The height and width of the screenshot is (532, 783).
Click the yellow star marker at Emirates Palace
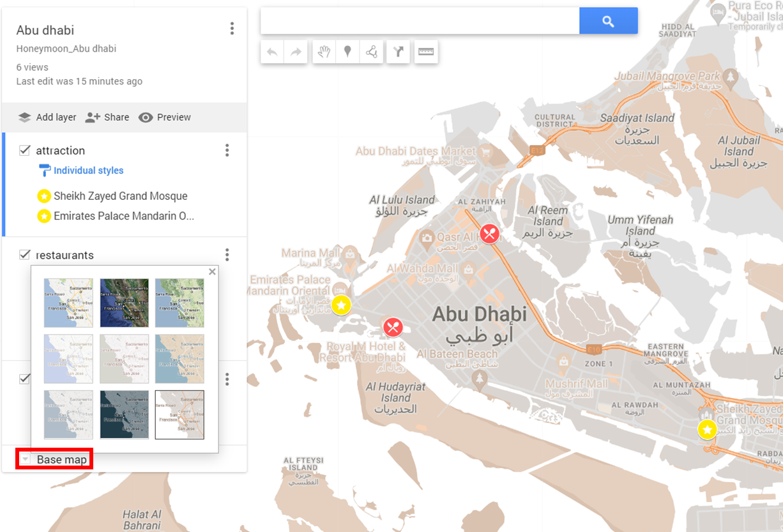click(342, 305)
